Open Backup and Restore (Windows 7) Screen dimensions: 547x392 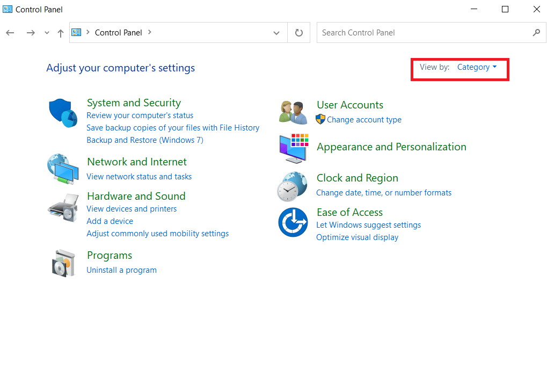point(145,140)
